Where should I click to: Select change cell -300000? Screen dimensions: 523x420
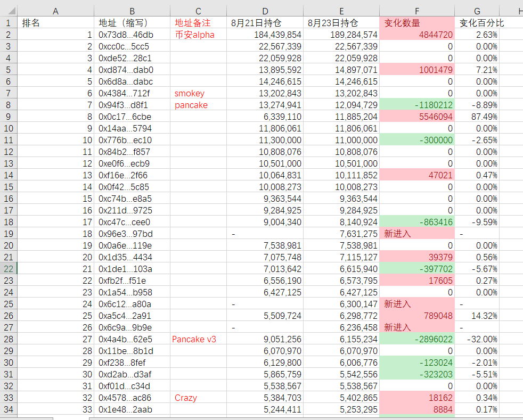click(417, 140)
